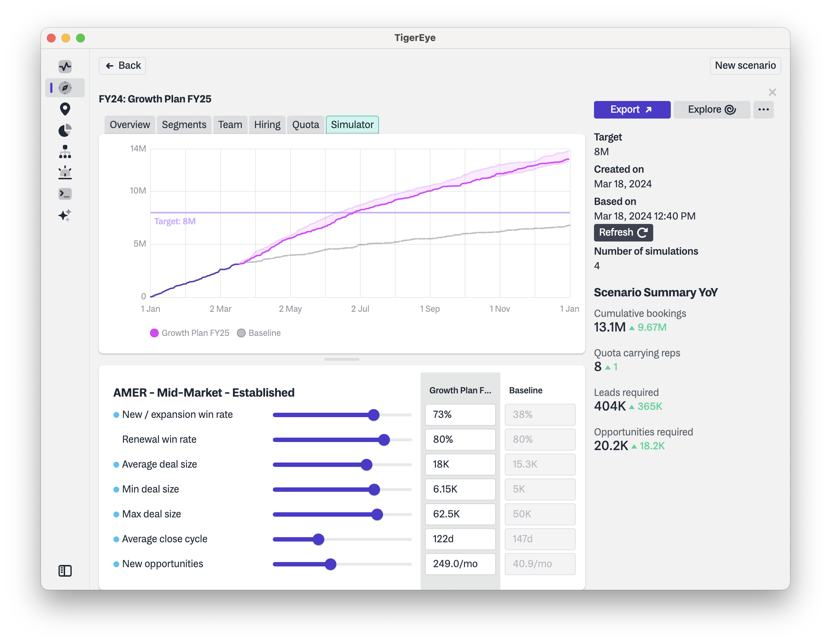The image size is (831, 644).
Task: Toggle sidebar panel layout icon
Action: pos(65,570)
